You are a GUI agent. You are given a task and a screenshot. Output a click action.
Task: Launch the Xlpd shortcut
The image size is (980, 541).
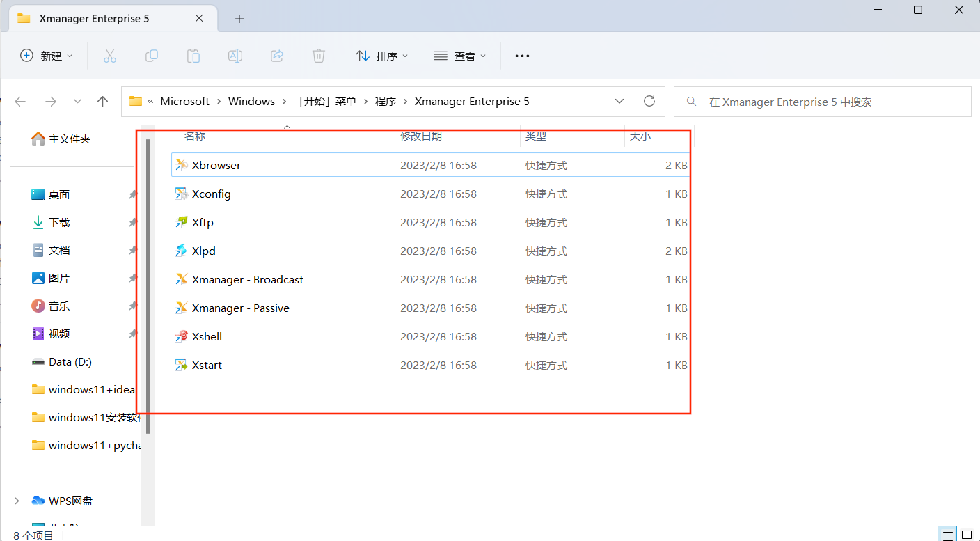point(203,251)
